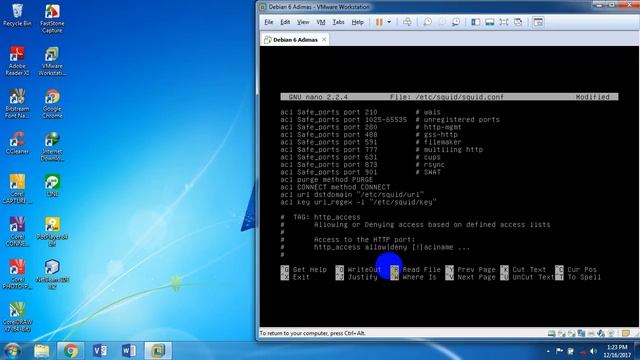Click the Cut Text shortcut label in nano

pos(529,270)
